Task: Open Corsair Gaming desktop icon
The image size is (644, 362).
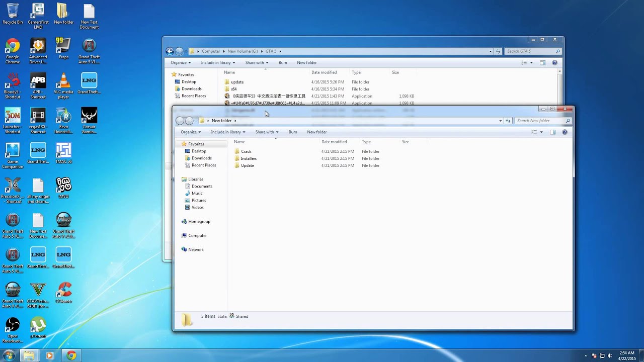Action: [x=89, y=121]
